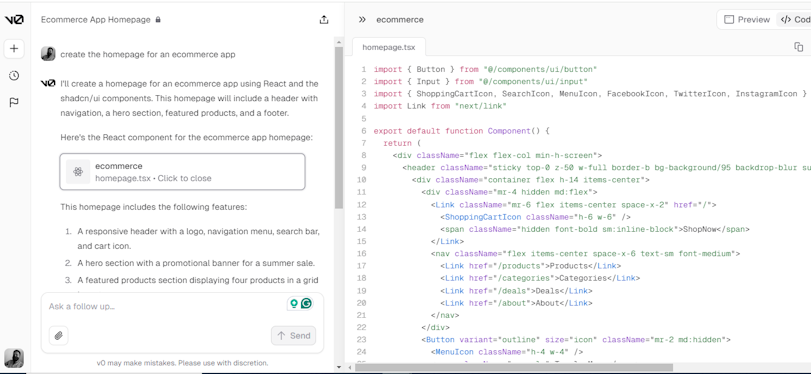Open the user avatar at the sidebar bottom
This screenshot has width=811, height=374.
click(x=14, y=358)
